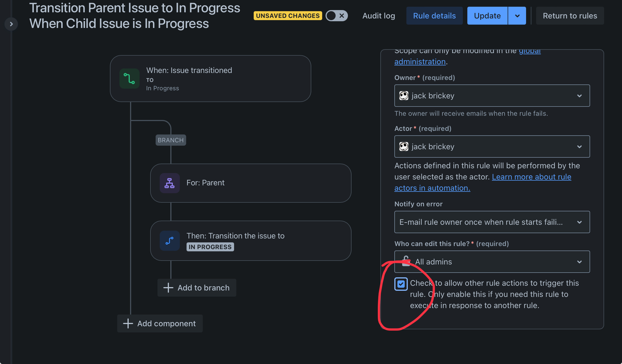Dismiss unsaved changes with the X button
Viewport: 622px width, 364px height.
(342, 16)
